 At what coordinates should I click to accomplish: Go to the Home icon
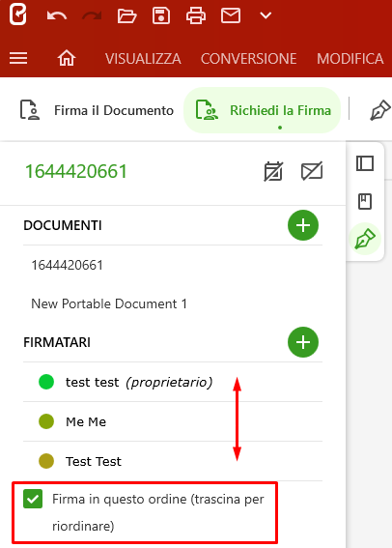[67, 58]
